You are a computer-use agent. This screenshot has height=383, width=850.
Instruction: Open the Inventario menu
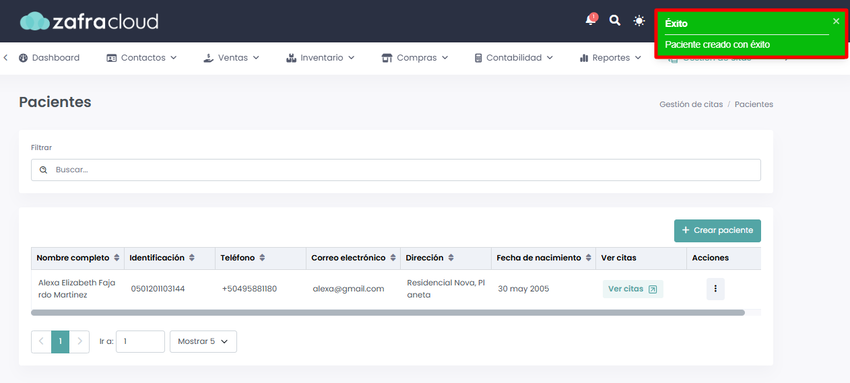(x=320, y=57)
